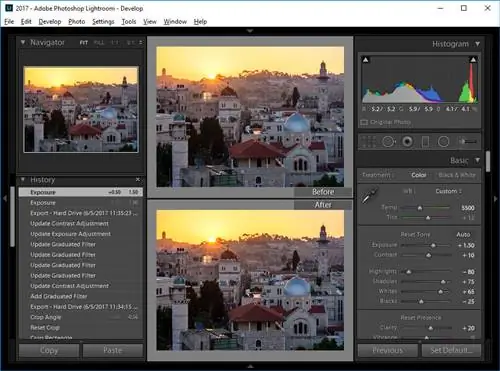Select the Reset Crop history step
The width and height of the screenshot is (500, 371).
[x=81, y=328]
